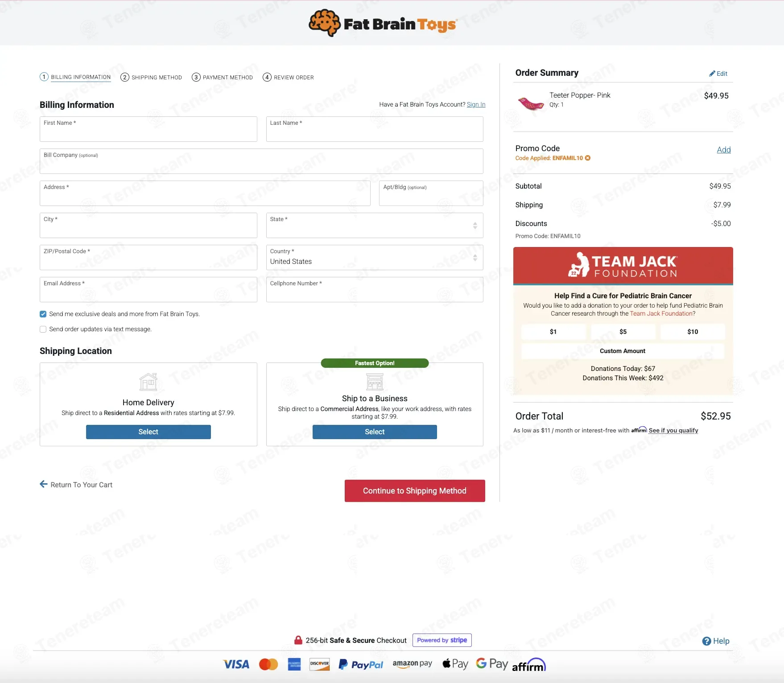Click the Teeter Popper Pink product thumbnail
The height and width of the screenshot is (683, 784).
point(531,103)
